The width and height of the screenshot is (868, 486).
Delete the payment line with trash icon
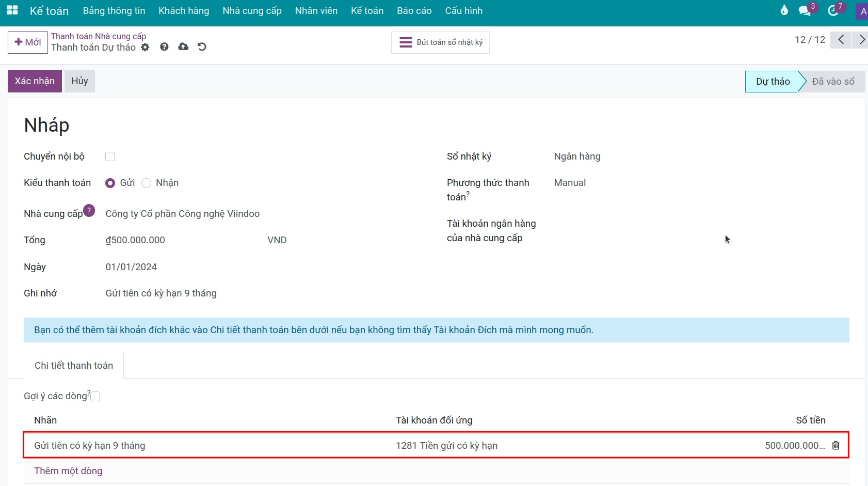click(835, 445)
